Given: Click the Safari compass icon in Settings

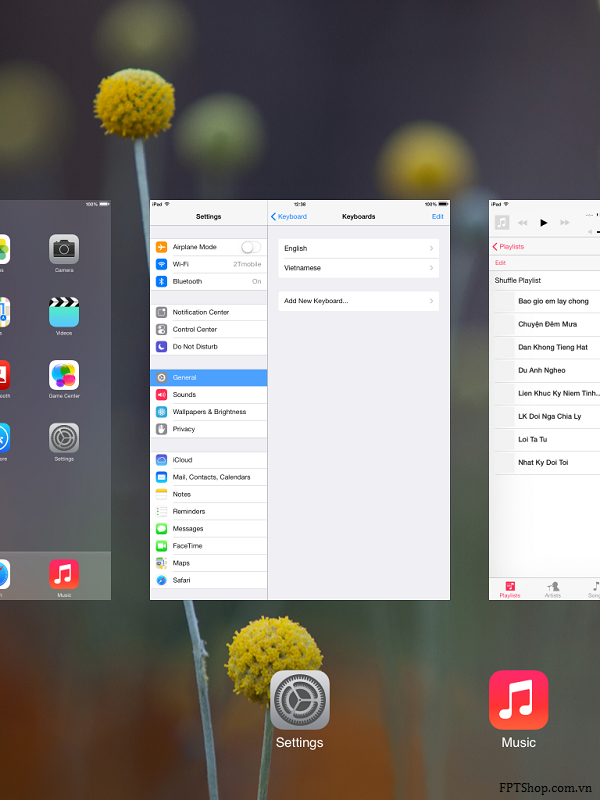Looking at the screenshot, I should [x=161, y=580].
